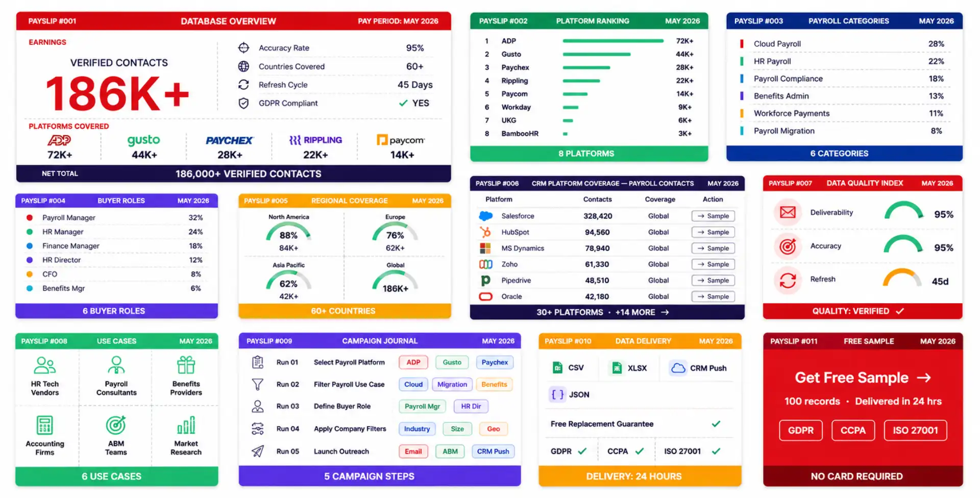The image size is (980, 498).
Task: Click the ISO 27001 checkmark in Data Delivery
Action: tap(716, 451)
